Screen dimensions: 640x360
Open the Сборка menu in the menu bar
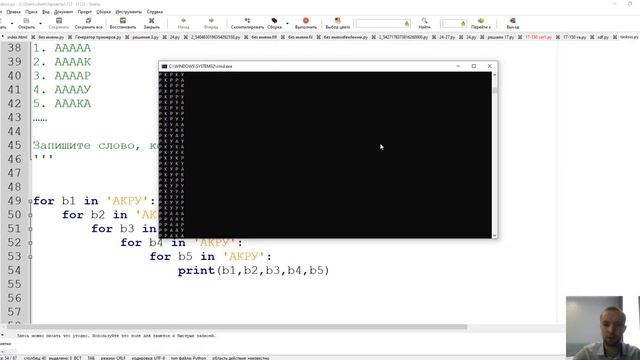pos(103,12)
